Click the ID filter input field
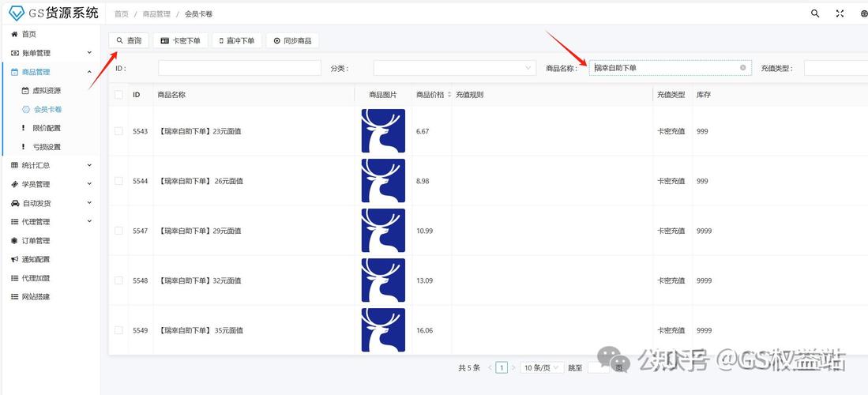 [x=239, y=69]
